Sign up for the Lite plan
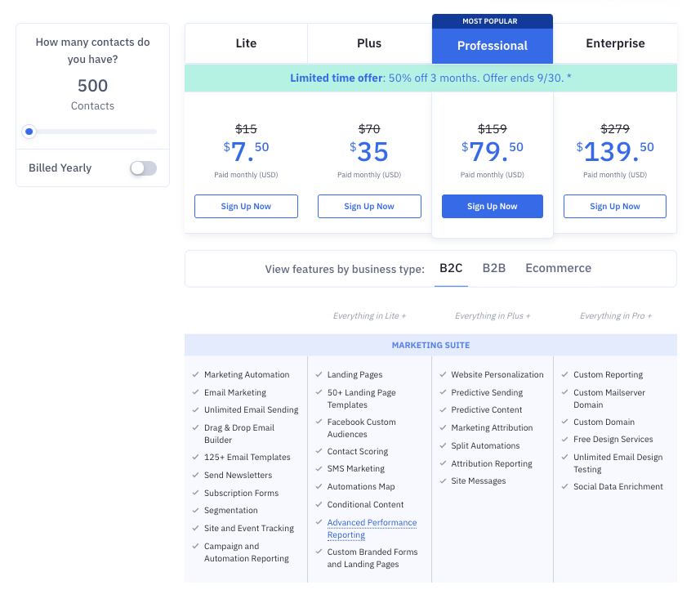The image size is (700, 590). click(x=246, y=207)
